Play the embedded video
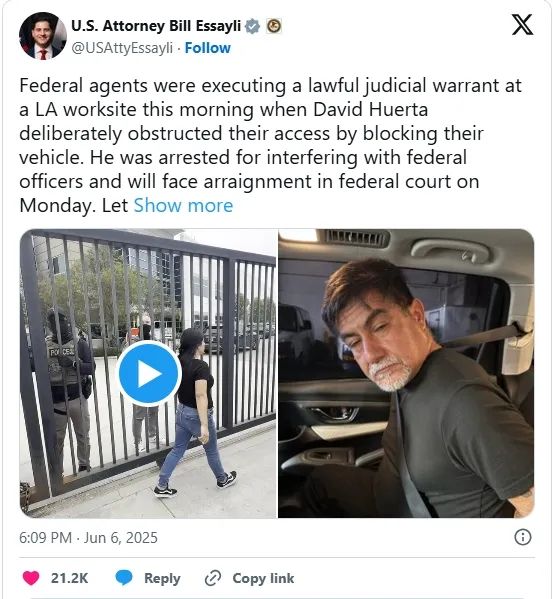Image resolution: width=553 pixels, height=599 pixels. (x=149, y=373)
